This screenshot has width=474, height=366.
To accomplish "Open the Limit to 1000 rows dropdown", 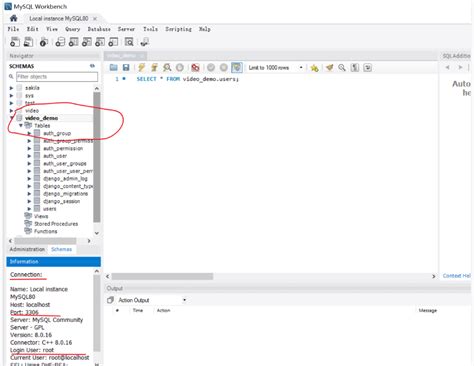I will (x=275, y=68).
